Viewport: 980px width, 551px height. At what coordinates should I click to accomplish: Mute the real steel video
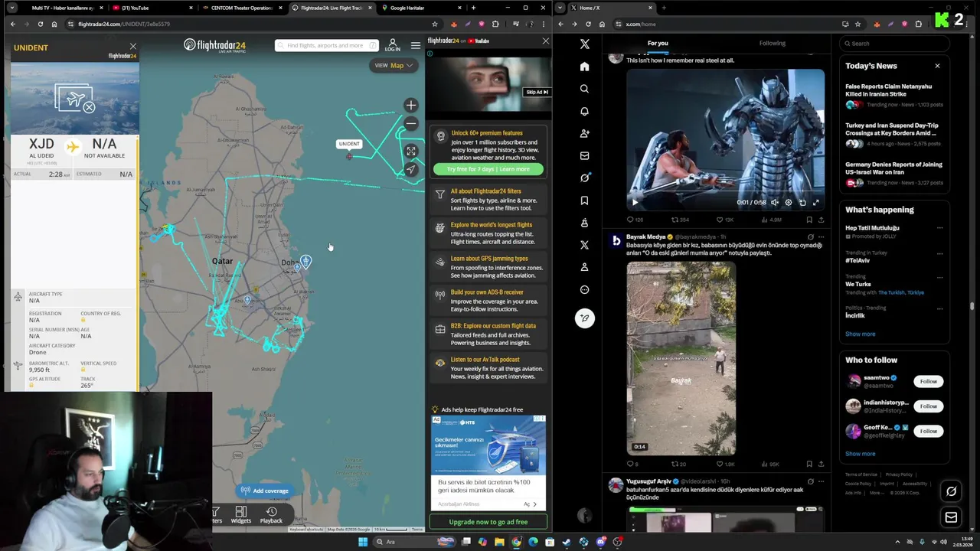(x=775, y=203)
